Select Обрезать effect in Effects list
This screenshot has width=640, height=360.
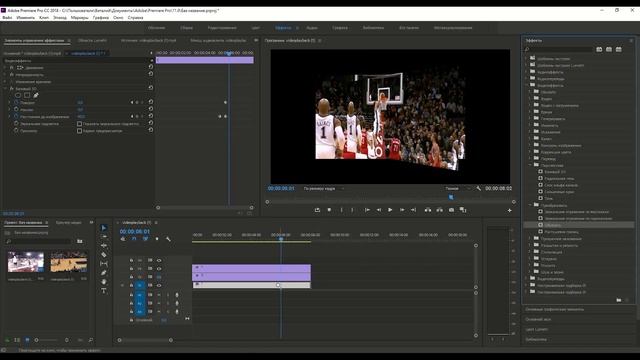(x=553, y=225)
